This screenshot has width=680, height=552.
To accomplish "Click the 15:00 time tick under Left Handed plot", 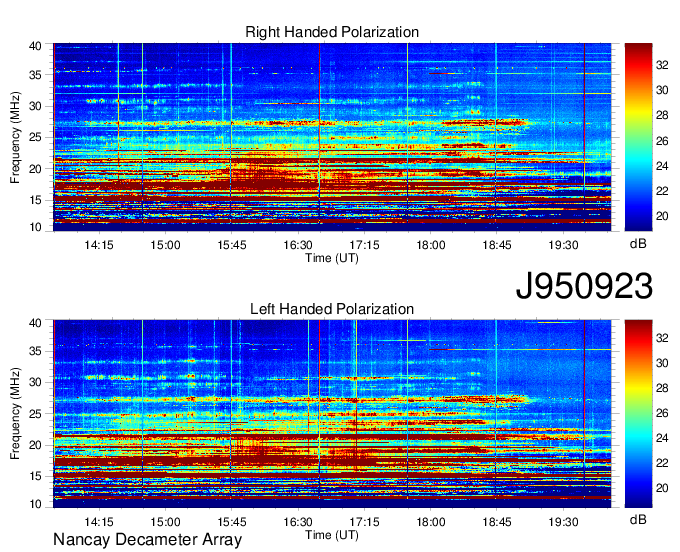I will tap(165, 522).
